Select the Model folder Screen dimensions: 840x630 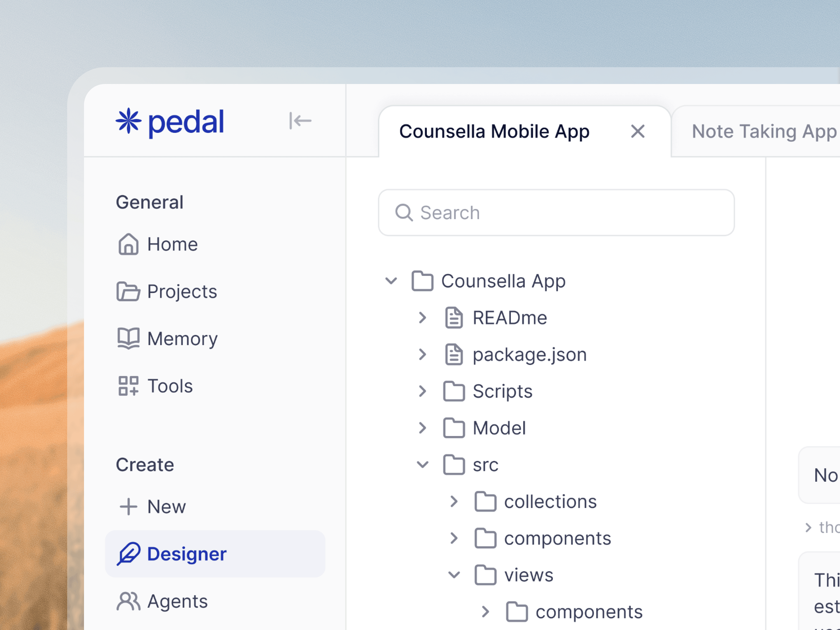click(x=499, y=428)
